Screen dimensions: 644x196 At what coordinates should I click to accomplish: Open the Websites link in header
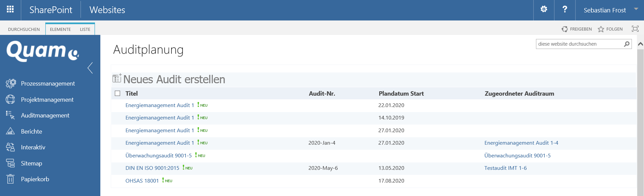point(107,10)
